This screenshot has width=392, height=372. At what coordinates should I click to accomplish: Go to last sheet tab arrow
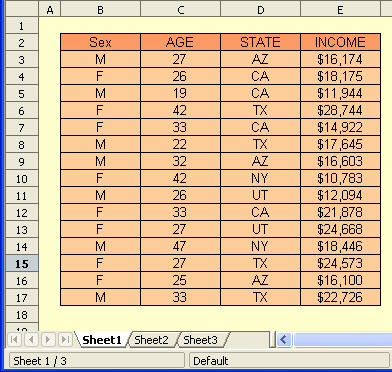point(65,340)
